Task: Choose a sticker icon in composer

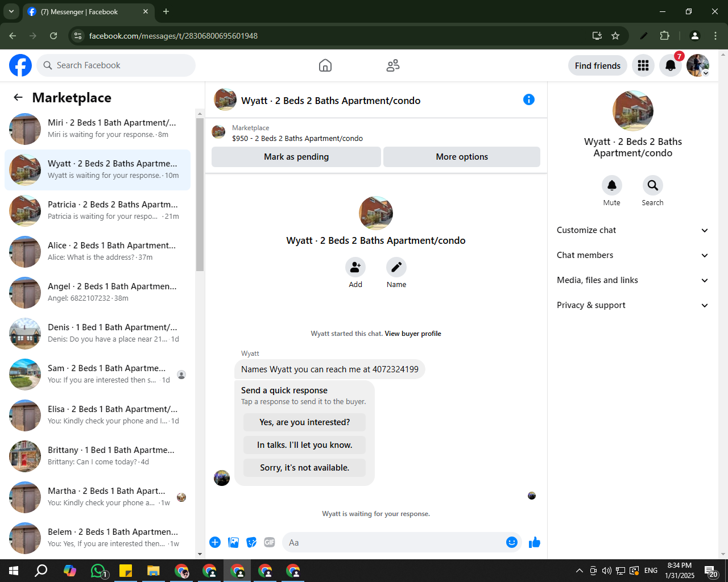Action: coord(251,542)
